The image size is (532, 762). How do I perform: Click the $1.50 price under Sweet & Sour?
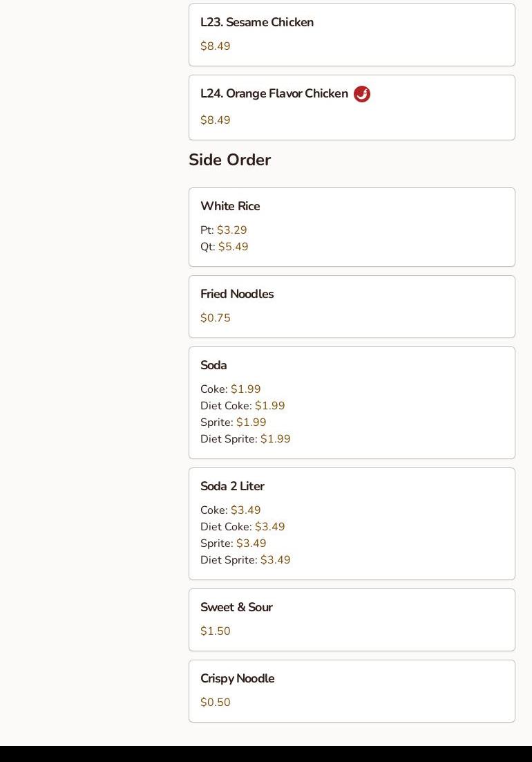tap(216, 631)
